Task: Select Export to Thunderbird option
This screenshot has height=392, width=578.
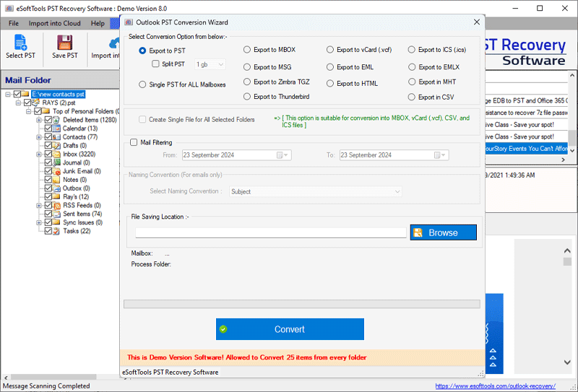Action: click(247, 97)
